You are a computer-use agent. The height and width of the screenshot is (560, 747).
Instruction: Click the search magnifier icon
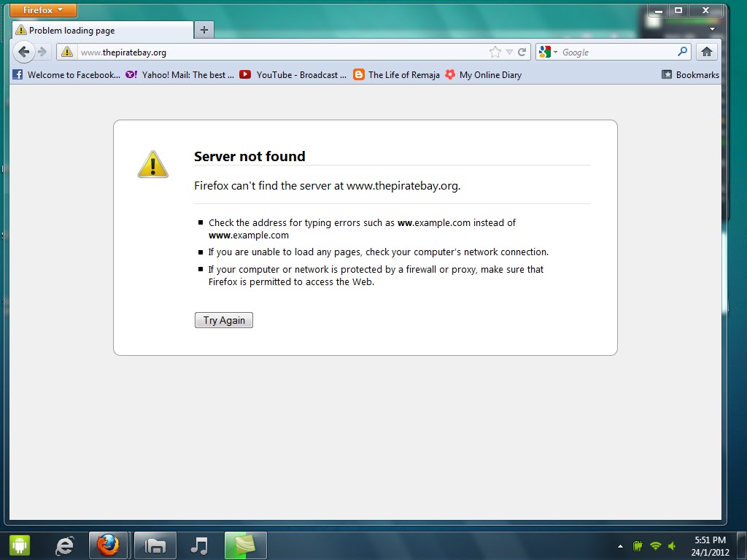pos(683,52)
